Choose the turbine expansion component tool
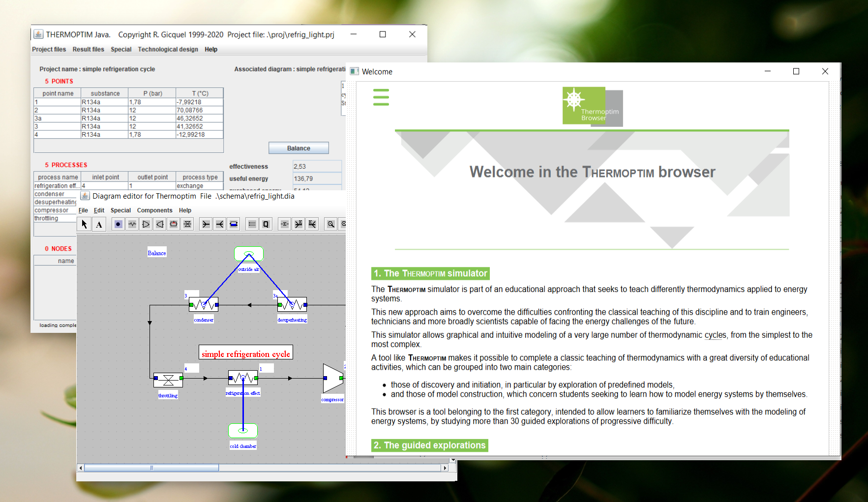The width and height of the screenshot is (868, 502). [160, 224]
